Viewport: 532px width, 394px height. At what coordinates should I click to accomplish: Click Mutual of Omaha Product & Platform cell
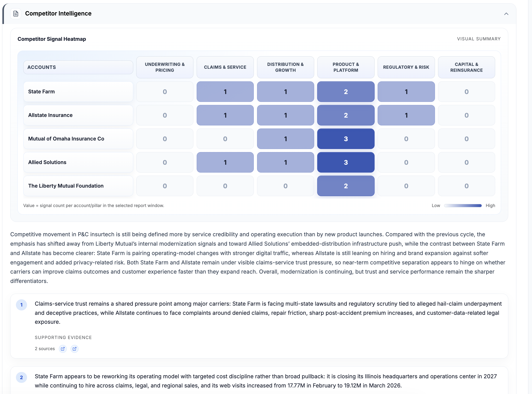coord(346,139)
